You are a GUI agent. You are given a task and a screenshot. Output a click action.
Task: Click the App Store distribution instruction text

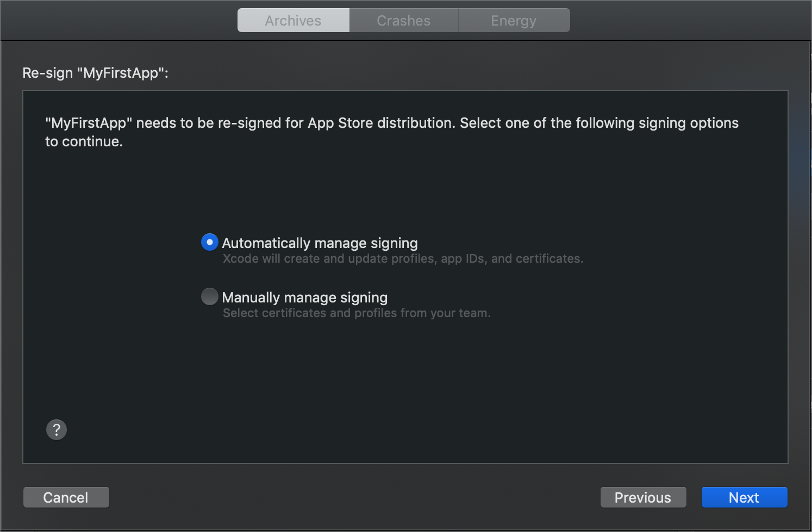391,132
